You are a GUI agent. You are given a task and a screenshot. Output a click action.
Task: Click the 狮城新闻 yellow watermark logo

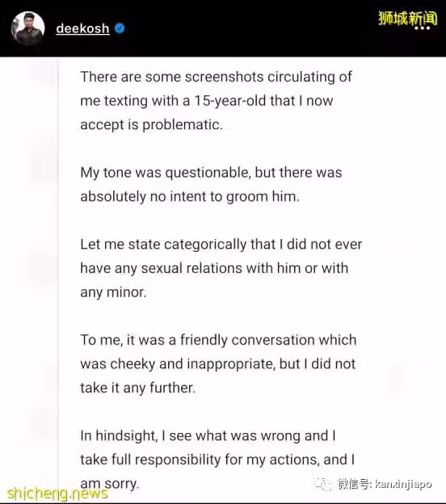(408, 18)
